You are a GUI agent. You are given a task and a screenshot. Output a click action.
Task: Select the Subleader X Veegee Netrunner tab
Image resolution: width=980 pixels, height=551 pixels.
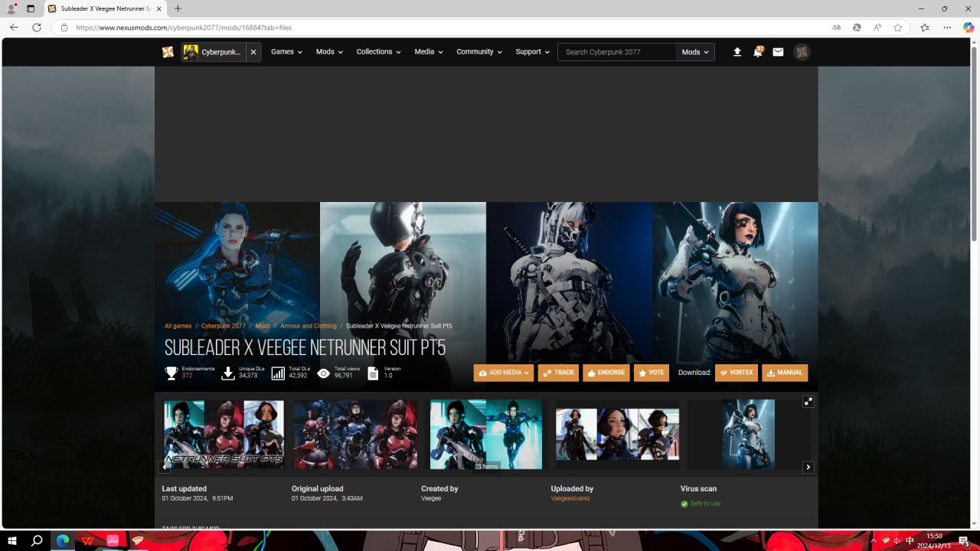pyautogui.click(x=106, y=8)
